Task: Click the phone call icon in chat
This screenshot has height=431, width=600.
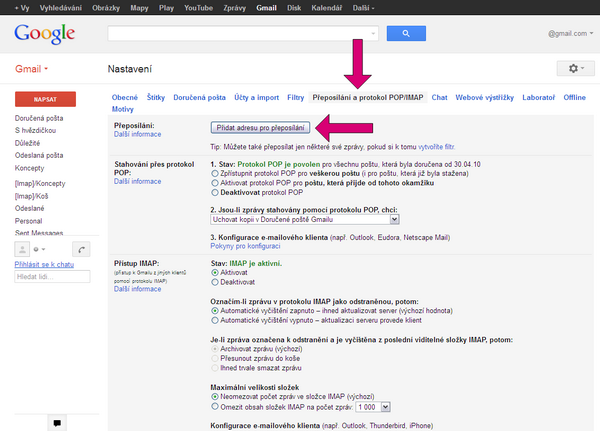Action: 81,249
